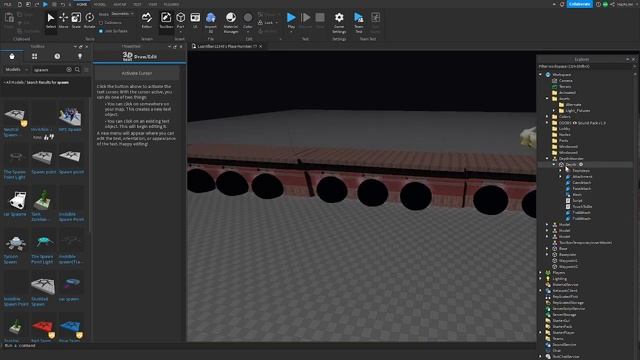The height and width of the screenshot is (360, 640).
Task: Click the New file icon in title bar
Action: [20, 4]
